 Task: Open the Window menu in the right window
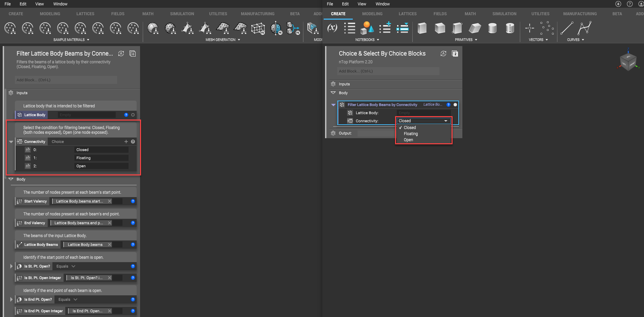coord(383,4)
